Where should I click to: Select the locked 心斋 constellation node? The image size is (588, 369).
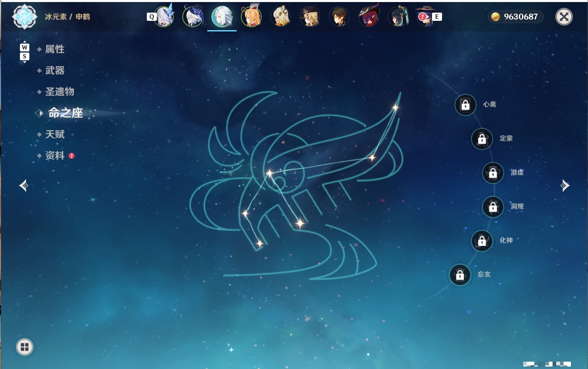coord(465,105)
